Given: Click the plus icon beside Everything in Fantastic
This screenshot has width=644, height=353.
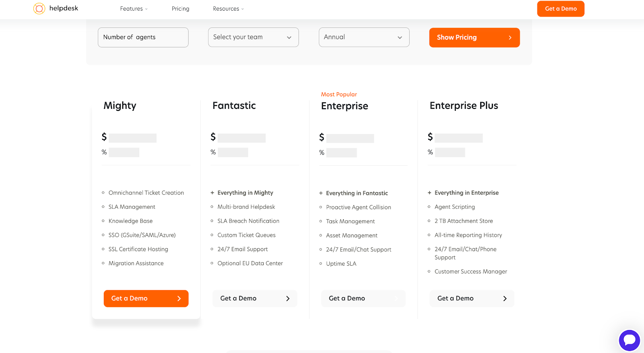Looking at the screenshot, I should click(321, 193).
